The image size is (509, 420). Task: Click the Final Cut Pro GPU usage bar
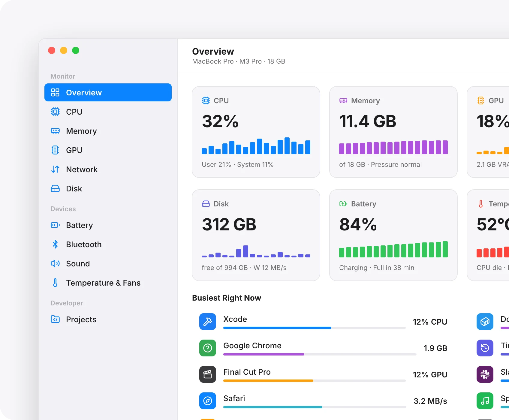[315, 381]
